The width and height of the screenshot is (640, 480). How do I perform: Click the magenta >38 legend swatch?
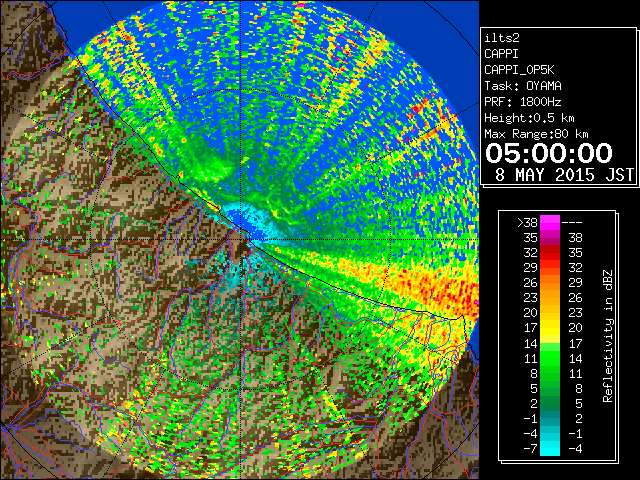(550, 222)
